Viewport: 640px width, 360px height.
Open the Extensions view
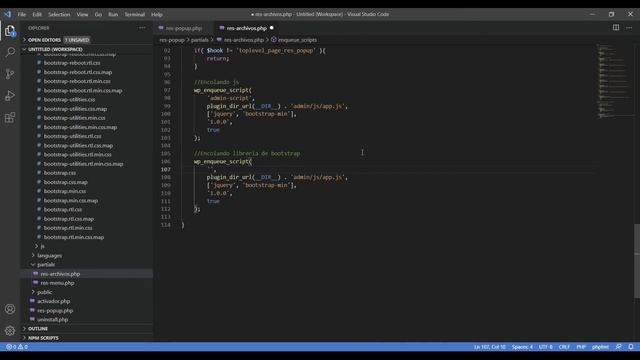10,118
